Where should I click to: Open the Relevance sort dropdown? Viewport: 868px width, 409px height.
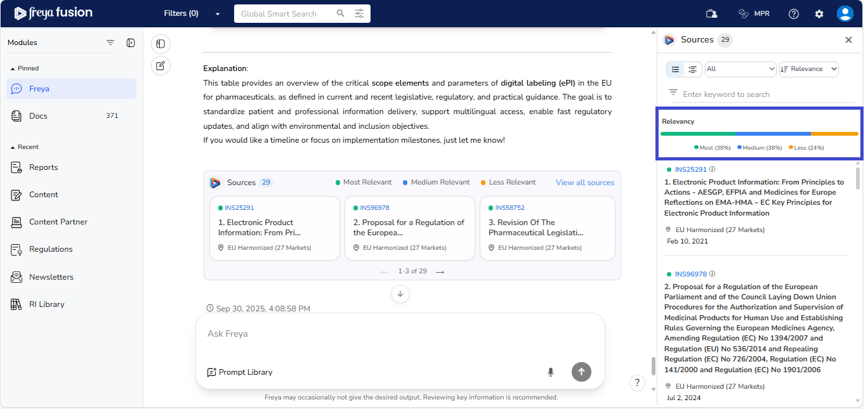808,69
